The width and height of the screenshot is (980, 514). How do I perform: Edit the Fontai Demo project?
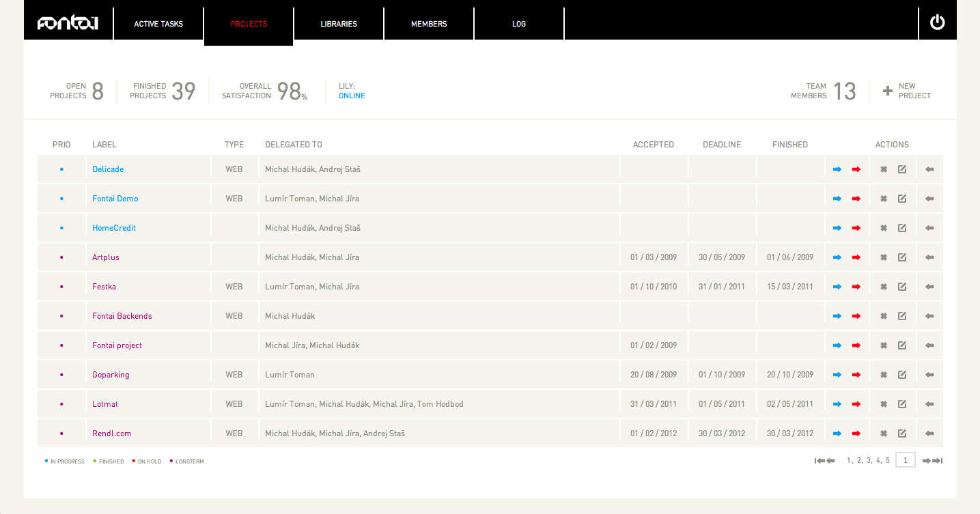[x=902, y=199]
